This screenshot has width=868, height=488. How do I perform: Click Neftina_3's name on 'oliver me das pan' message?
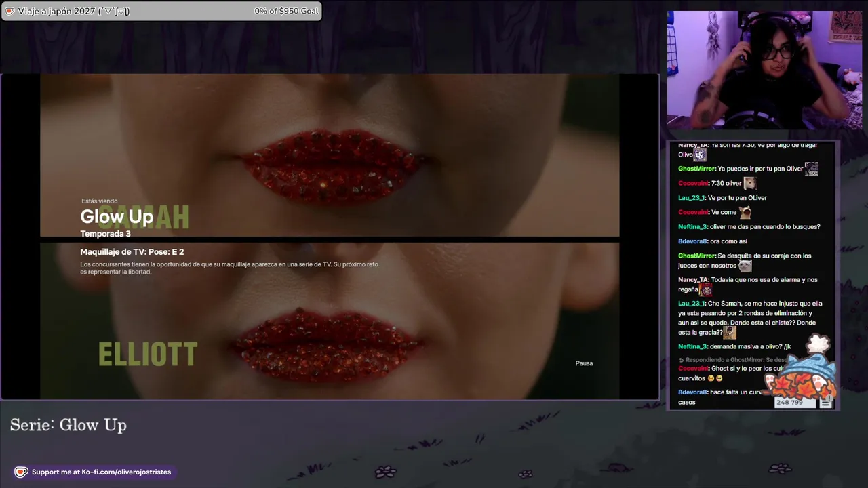pos(692,226)
